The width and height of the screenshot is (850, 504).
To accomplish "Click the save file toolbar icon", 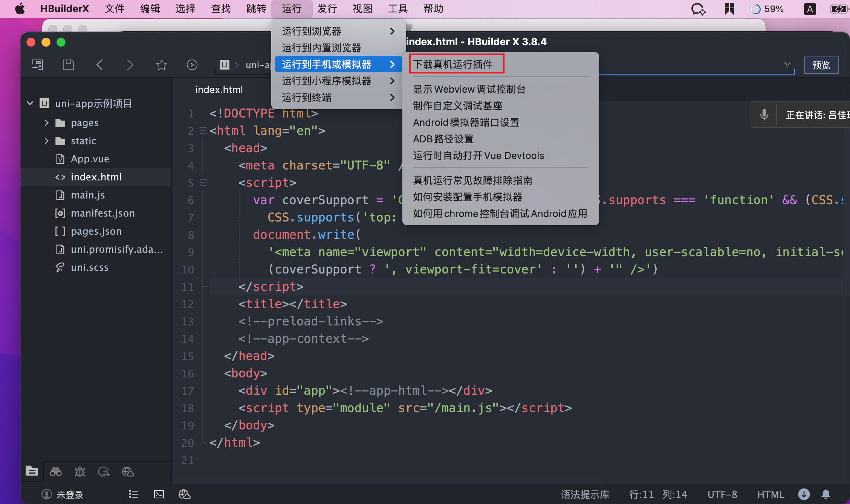I will [68, 65].
